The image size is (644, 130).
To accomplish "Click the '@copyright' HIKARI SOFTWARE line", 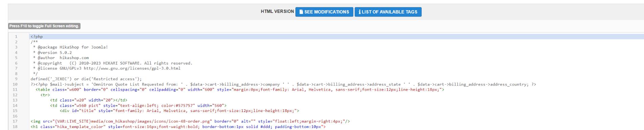I will [x=113, y=63].
